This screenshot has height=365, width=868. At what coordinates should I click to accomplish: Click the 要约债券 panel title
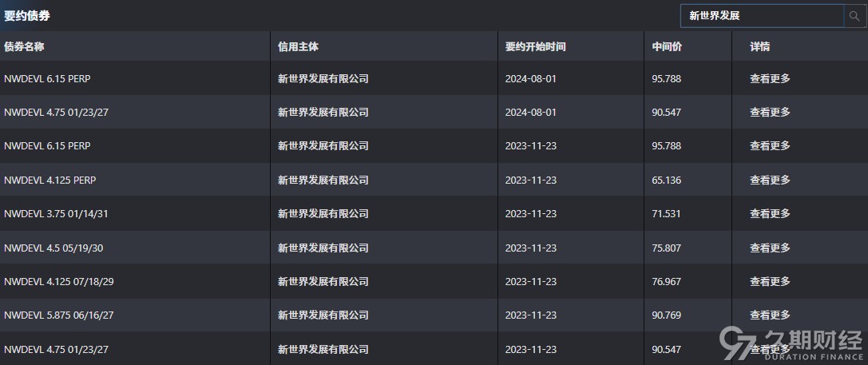pyautogui.click(x=26, y=15)
